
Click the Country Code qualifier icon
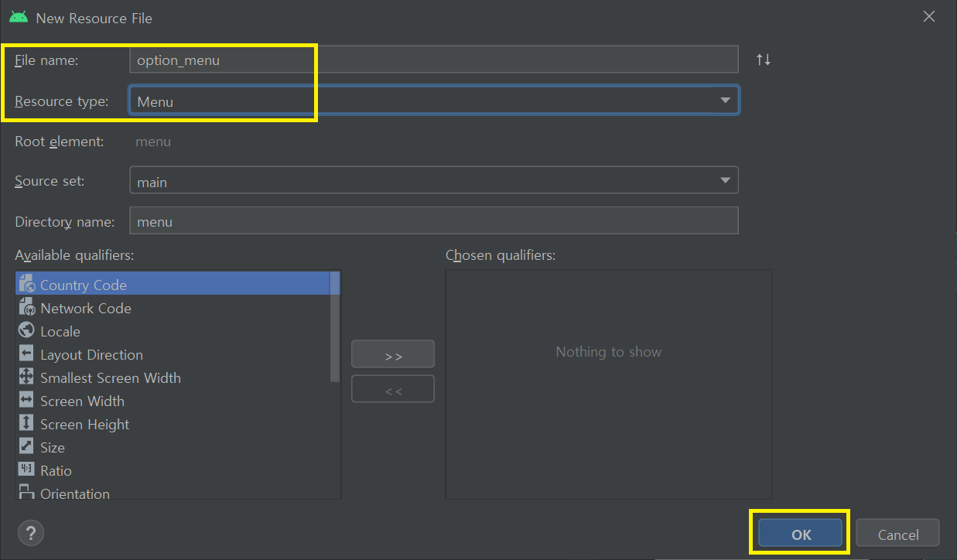(26, 284)
